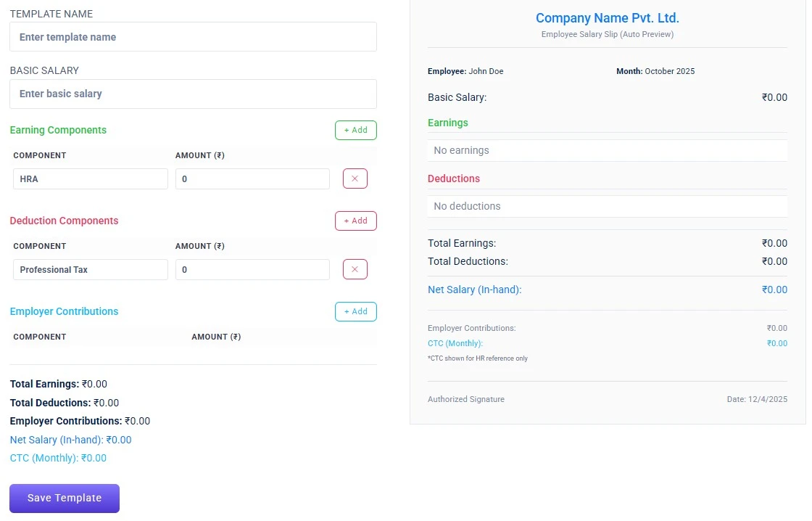Delete the Professional Tax deduction row
812x521 pixels.
[355, 268]
